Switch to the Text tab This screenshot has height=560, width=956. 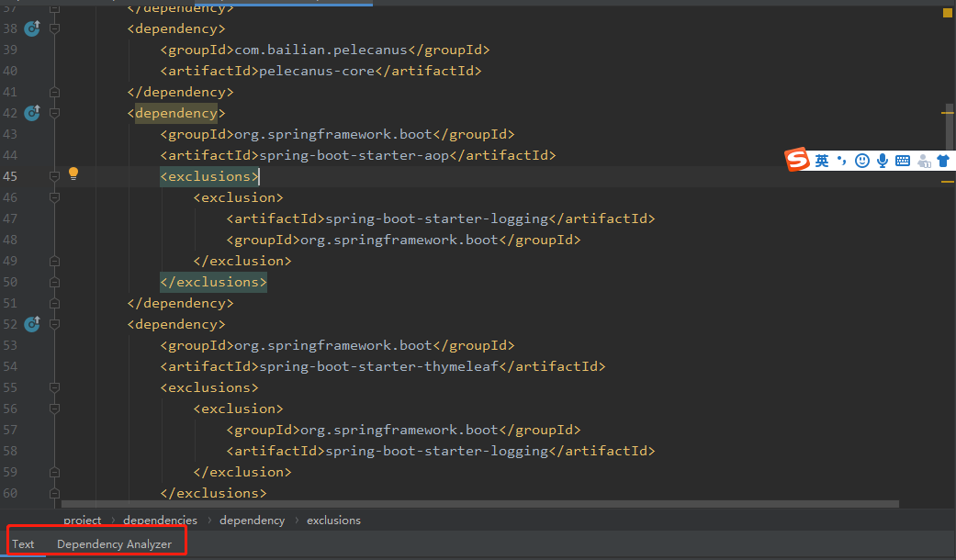23,544
